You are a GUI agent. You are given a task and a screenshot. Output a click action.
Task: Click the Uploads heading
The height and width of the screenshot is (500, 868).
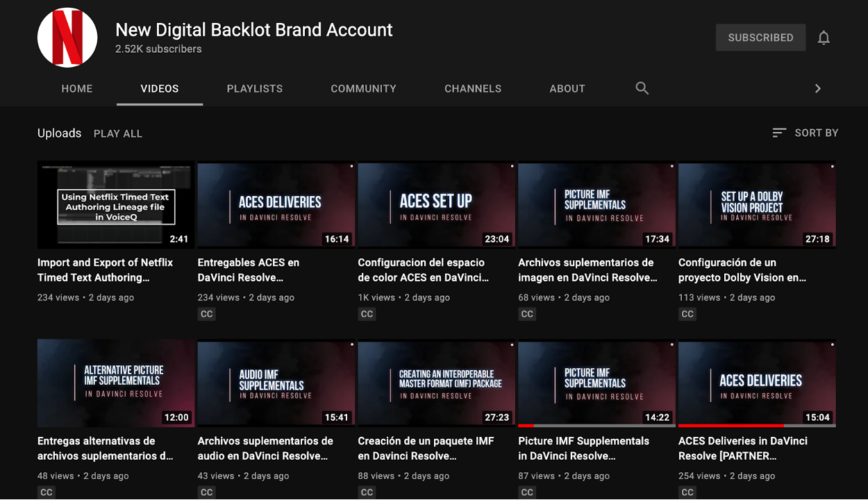click(59, 133)
